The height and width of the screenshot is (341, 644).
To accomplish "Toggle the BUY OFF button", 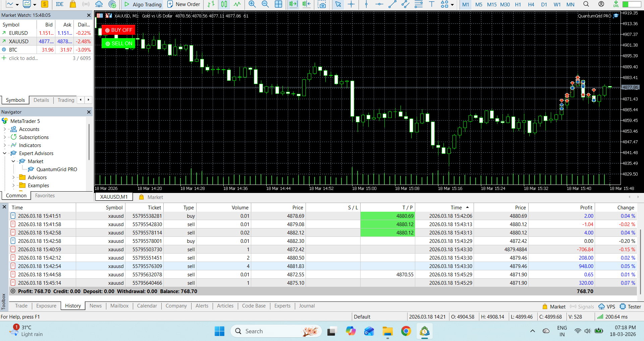I will pos(118,30).
